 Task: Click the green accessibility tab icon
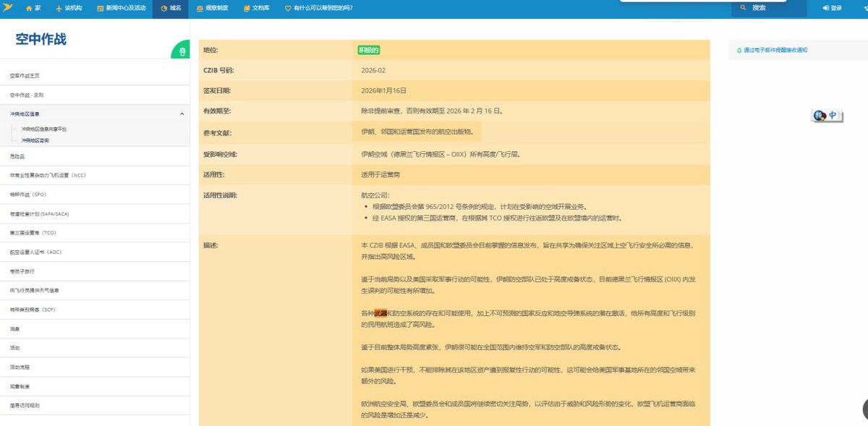click(182, 51)
